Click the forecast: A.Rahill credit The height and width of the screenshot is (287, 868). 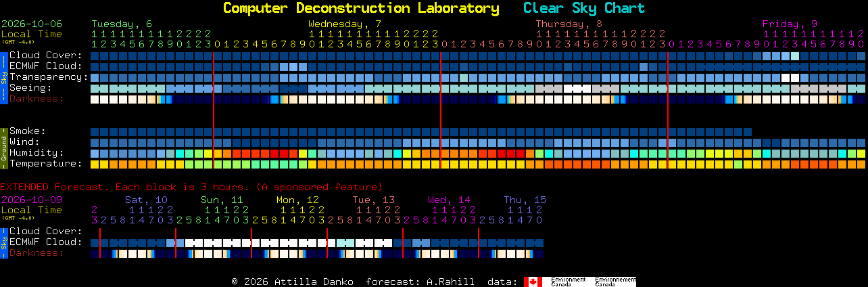tap(420, 282)
